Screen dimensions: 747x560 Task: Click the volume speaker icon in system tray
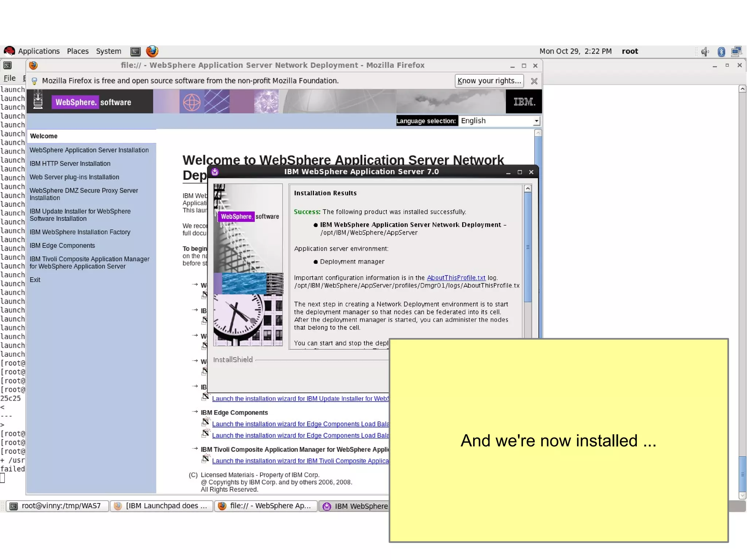pos(705,51)
